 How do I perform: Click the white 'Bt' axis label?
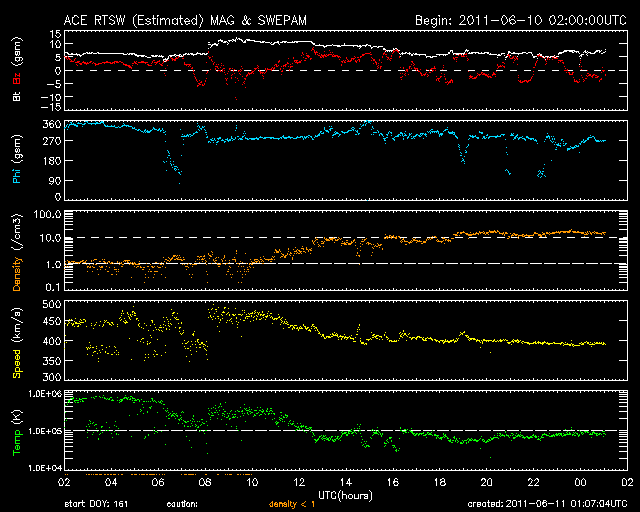pos(17,96)
